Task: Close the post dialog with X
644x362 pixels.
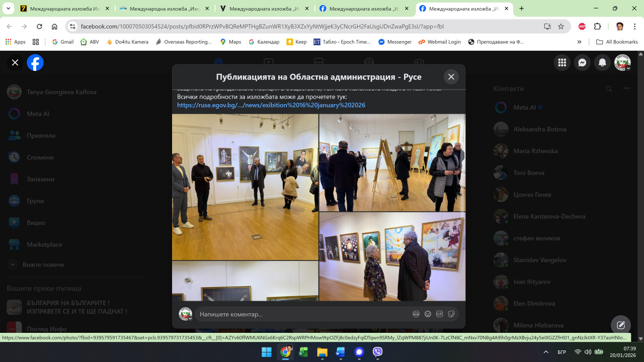Action: pyautogui.click(x=451, y=77)
